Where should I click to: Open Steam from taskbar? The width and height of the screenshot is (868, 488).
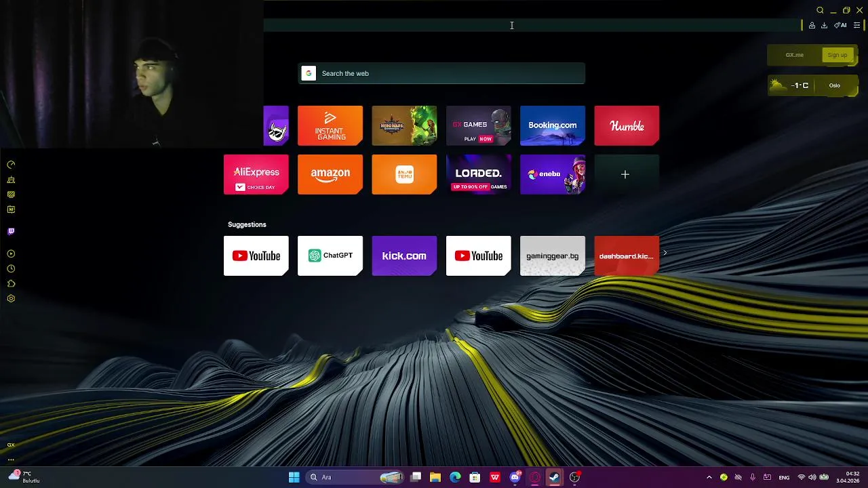click(x=554, y=477)
